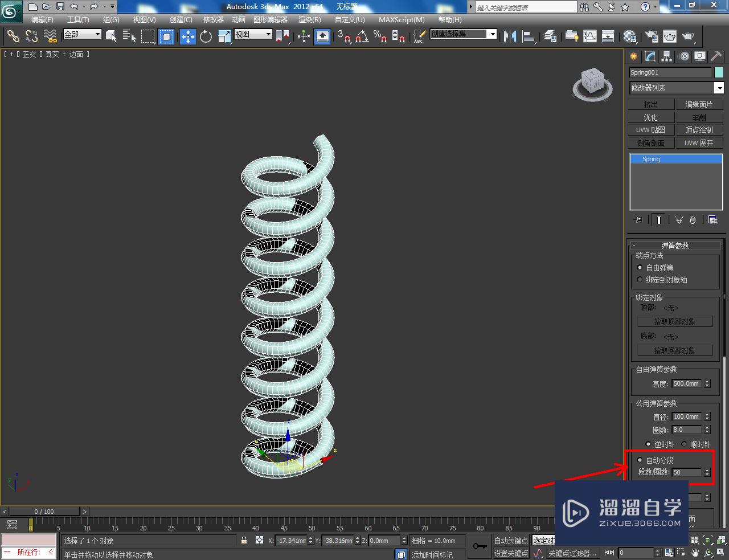The image size is (729, 560).
Task: Click the Bind to Space Warp icon
Action: click(50, 36)
